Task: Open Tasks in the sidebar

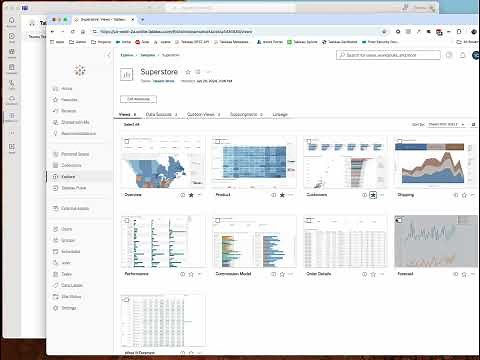Action: point(66,274)
